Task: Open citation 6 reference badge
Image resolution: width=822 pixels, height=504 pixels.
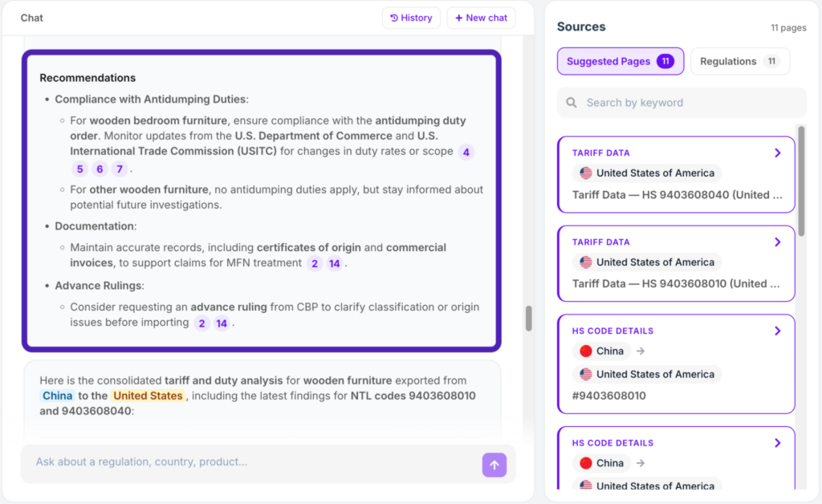Action: [100, 169]
